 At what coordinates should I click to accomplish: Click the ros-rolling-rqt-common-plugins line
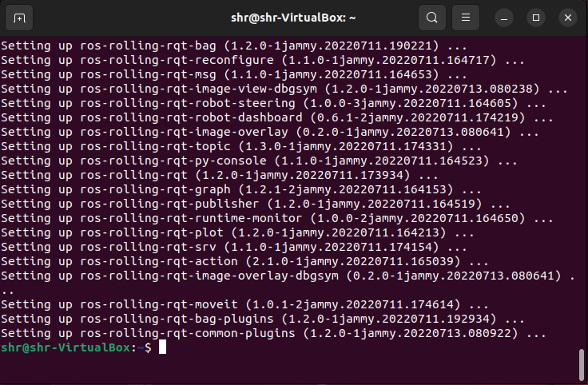pos(273,333)
